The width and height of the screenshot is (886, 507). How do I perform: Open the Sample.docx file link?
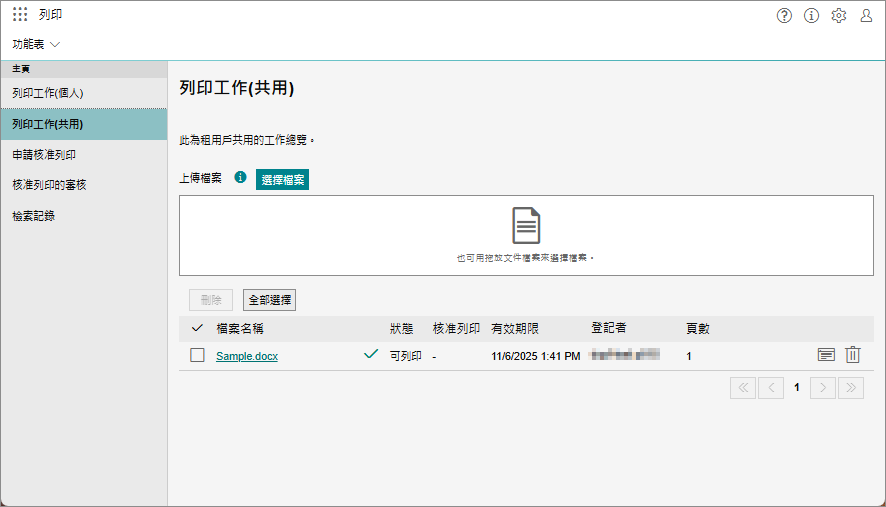coord(247,356)
